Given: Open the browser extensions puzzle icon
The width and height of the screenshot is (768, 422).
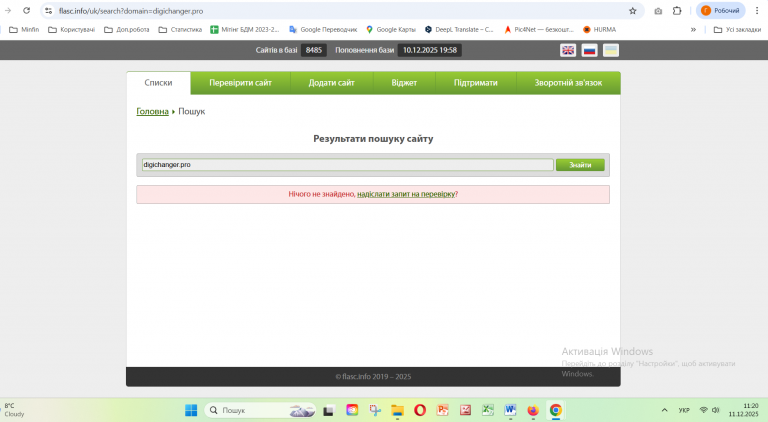Looking at the screenshot, I should (677, 11).
